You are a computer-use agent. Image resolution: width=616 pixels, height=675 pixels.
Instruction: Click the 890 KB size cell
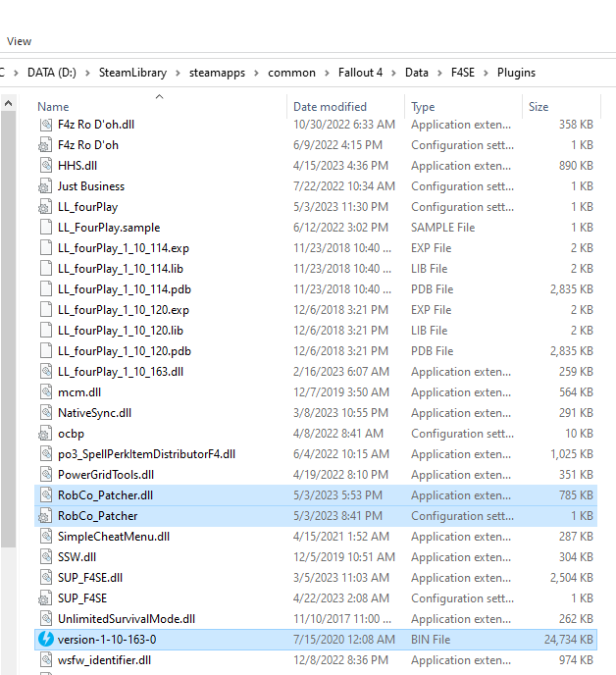click(576, 166)
